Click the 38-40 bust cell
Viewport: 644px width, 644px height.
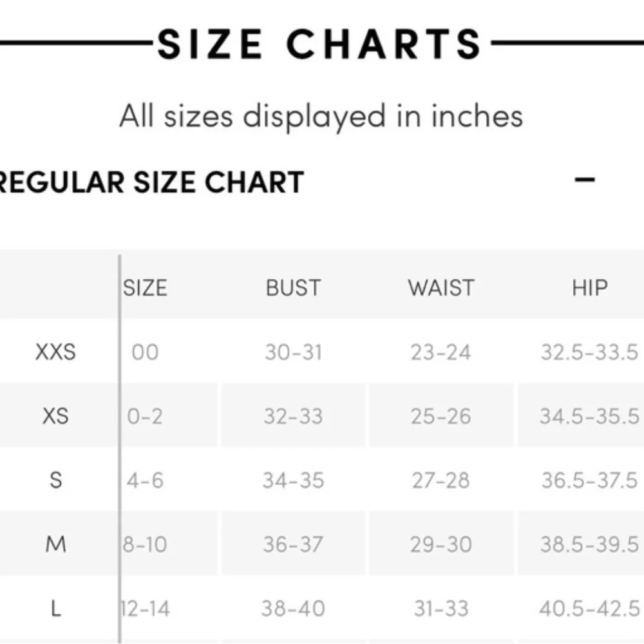(293, 609)
